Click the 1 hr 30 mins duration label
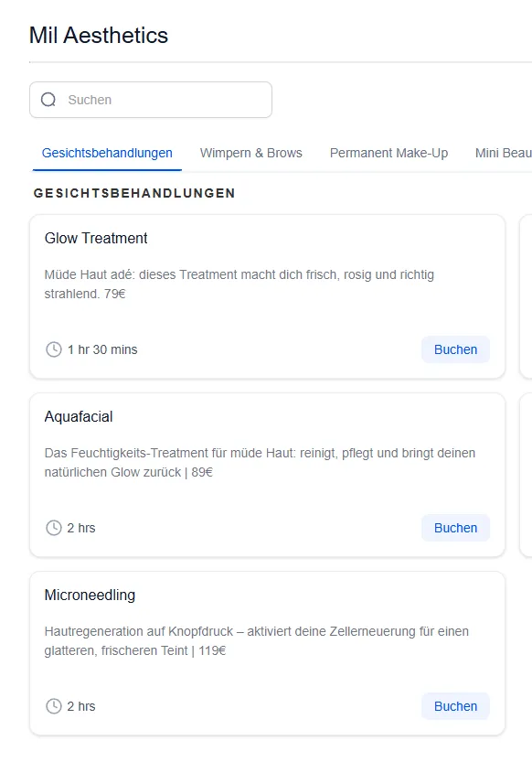This screenshot has width=532, height=762. 102,349
